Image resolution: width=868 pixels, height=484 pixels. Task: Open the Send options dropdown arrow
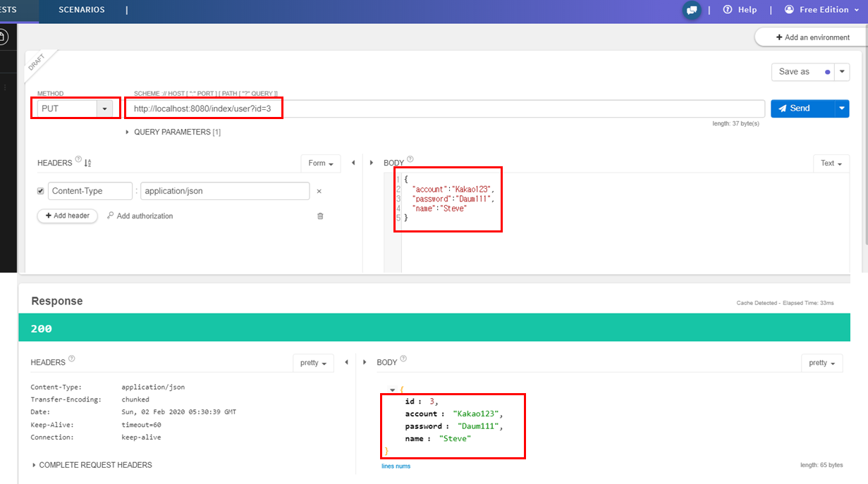(842, 108)
